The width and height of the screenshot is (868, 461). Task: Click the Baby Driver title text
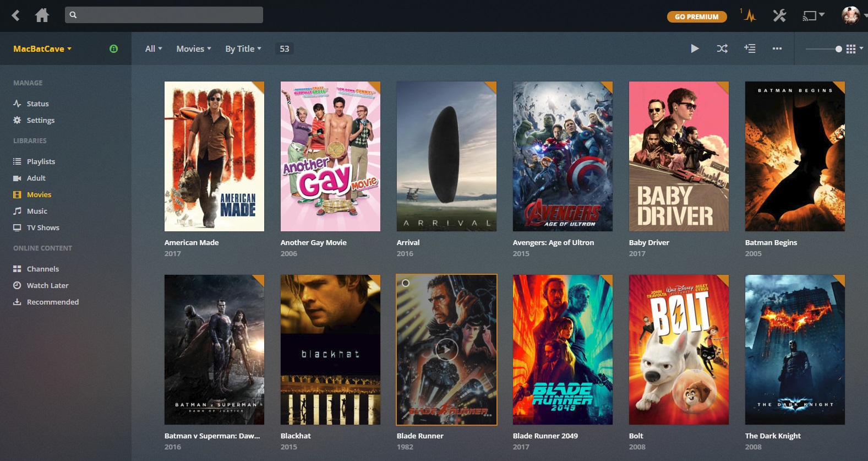click(x=649, y=242)
